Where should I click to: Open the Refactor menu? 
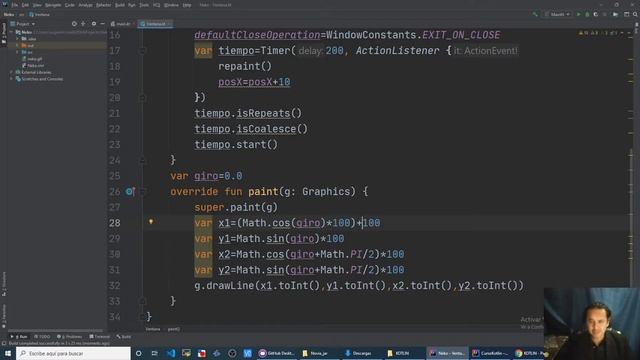[104, 5]
